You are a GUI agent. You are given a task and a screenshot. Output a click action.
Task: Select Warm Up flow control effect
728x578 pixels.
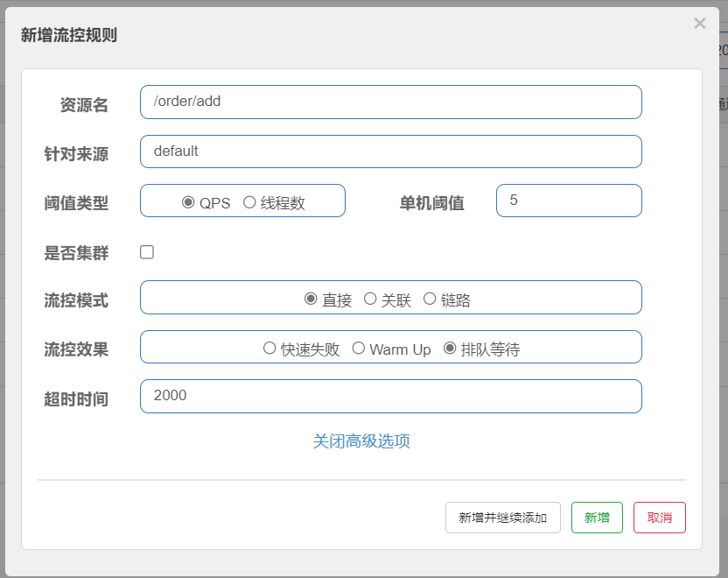[359, 349]
